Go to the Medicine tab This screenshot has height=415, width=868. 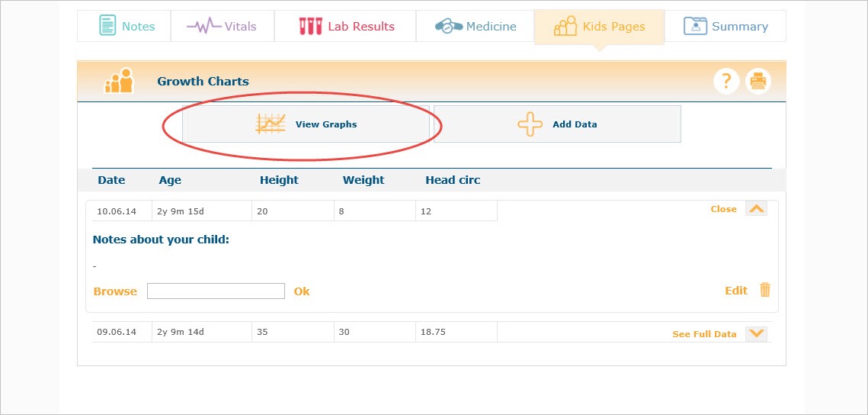coord(475,26)
